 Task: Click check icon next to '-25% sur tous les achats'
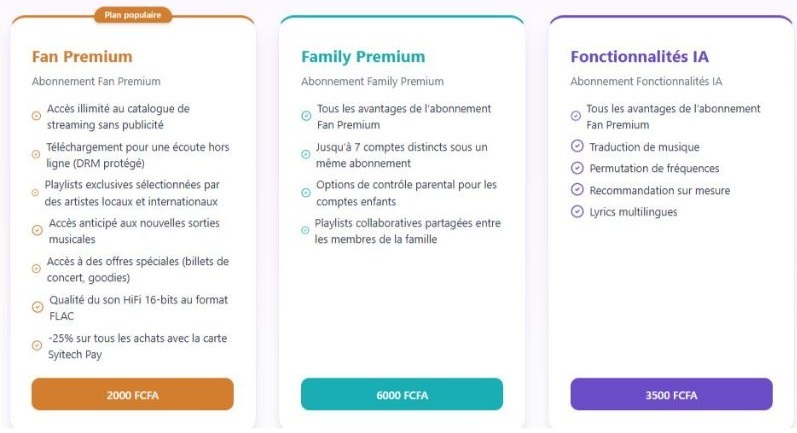pyautogui.click(x=37, y=345)
